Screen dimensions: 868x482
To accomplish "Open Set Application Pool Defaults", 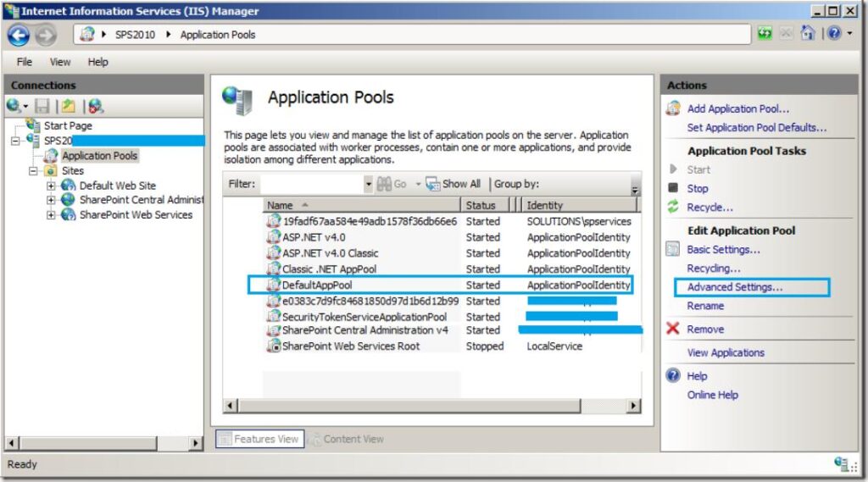I will [x=757, y=127].
